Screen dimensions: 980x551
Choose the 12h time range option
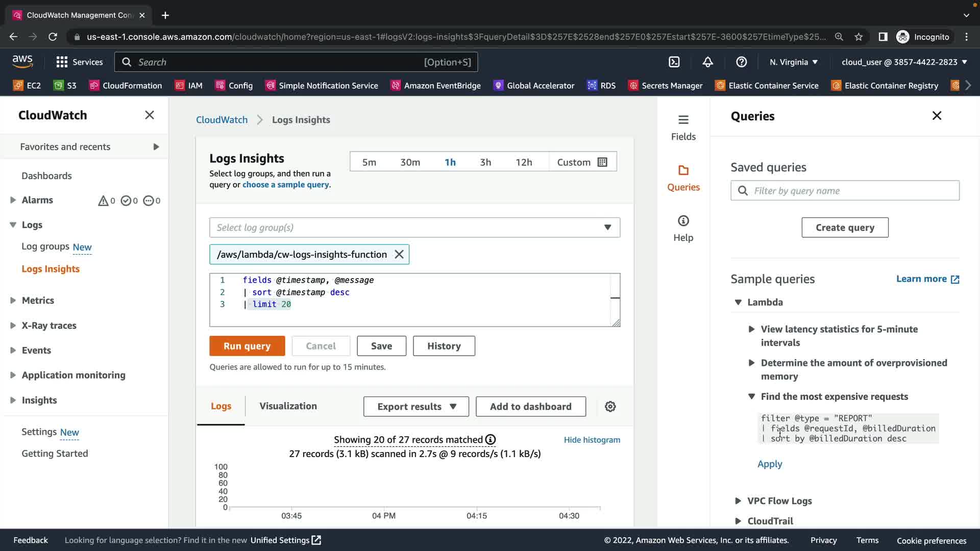point(523,162)
